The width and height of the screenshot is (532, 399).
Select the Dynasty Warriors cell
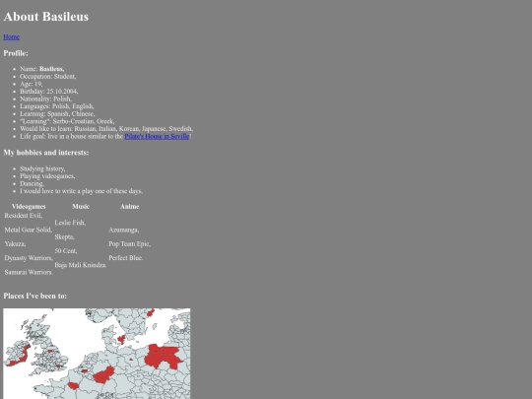pyautogui.click(x=29, y=258)
